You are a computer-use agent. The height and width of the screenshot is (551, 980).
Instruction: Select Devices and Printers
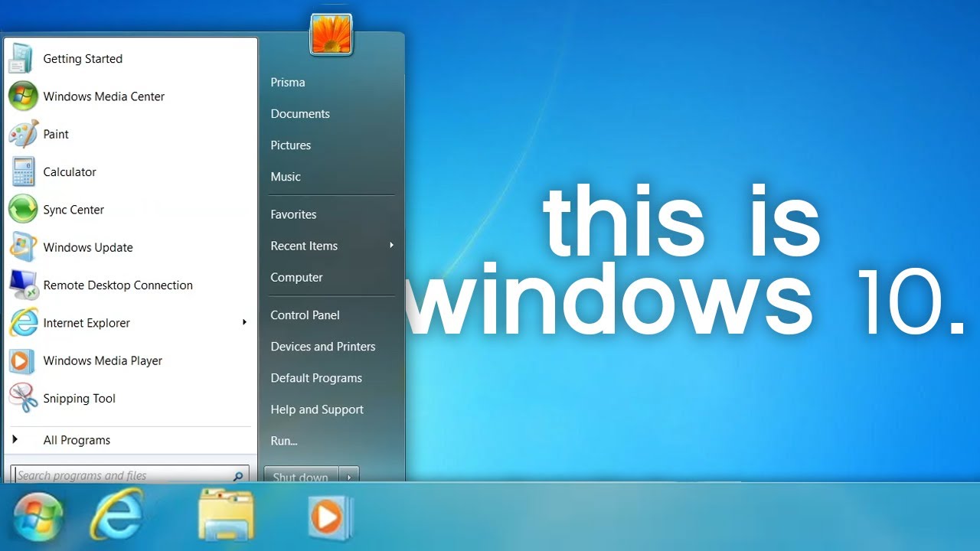click(x=322, y=347)
